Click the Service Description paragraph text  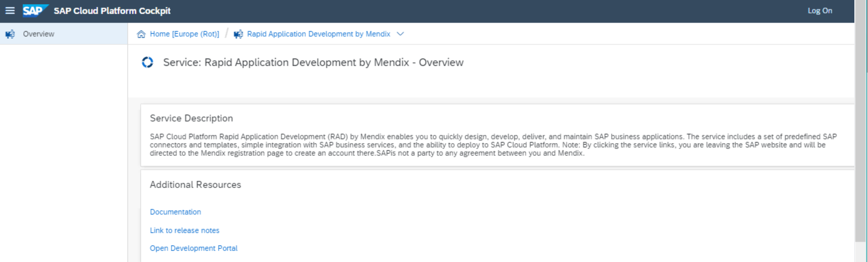(x=493, y=145)
